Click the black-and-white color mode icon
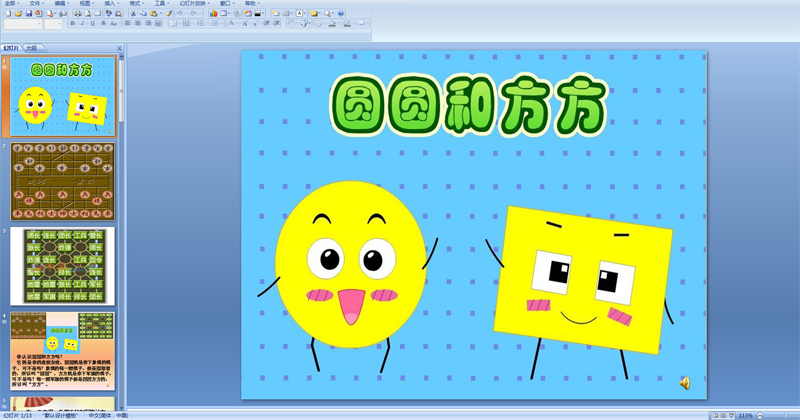The image size is (800, 420). (x=258, y=14)
